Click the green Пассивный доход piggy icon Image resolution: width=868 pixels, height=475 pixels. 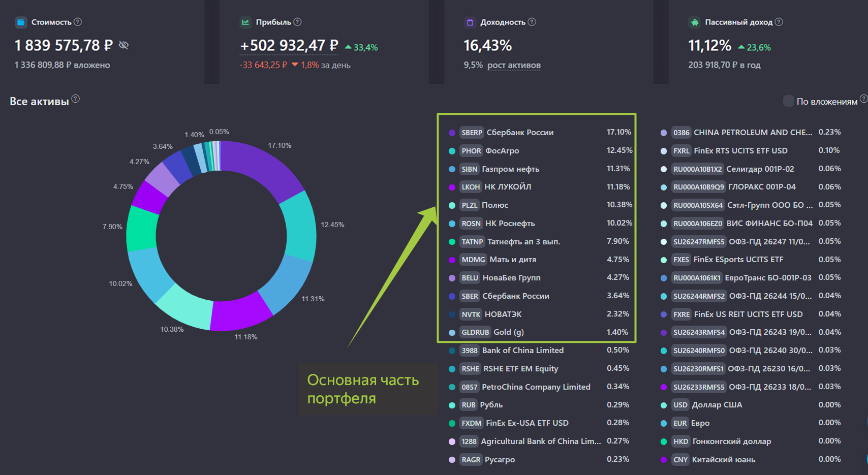click(694, 22)
